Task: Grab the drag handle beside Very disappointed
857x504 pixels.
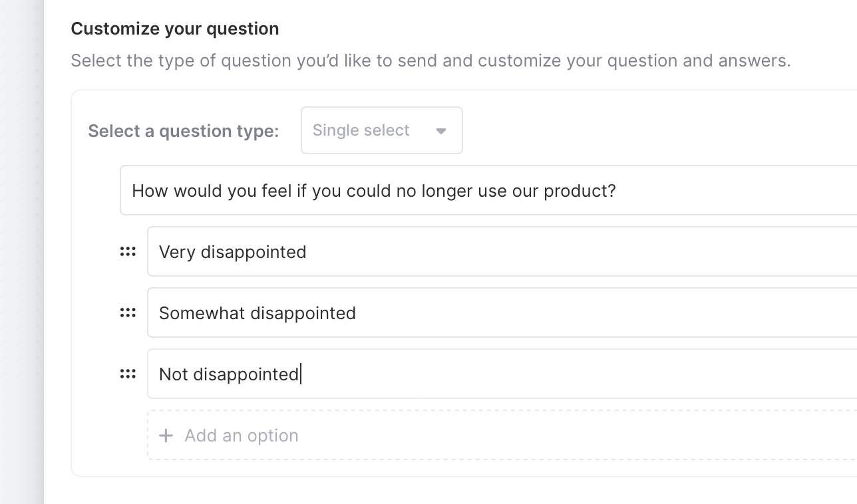Action: click(x=128, y=252)
